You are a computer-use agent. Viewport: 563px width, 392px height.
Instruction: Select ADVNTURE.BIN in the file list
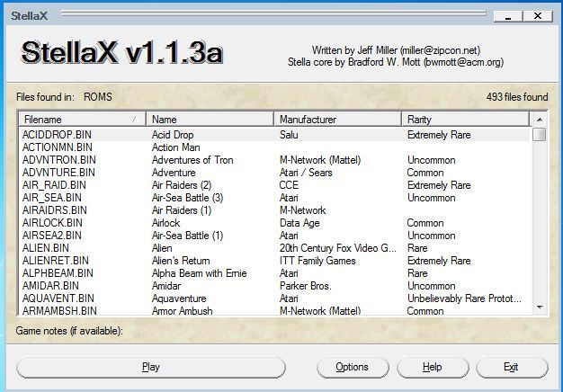[x=58, y=173]
